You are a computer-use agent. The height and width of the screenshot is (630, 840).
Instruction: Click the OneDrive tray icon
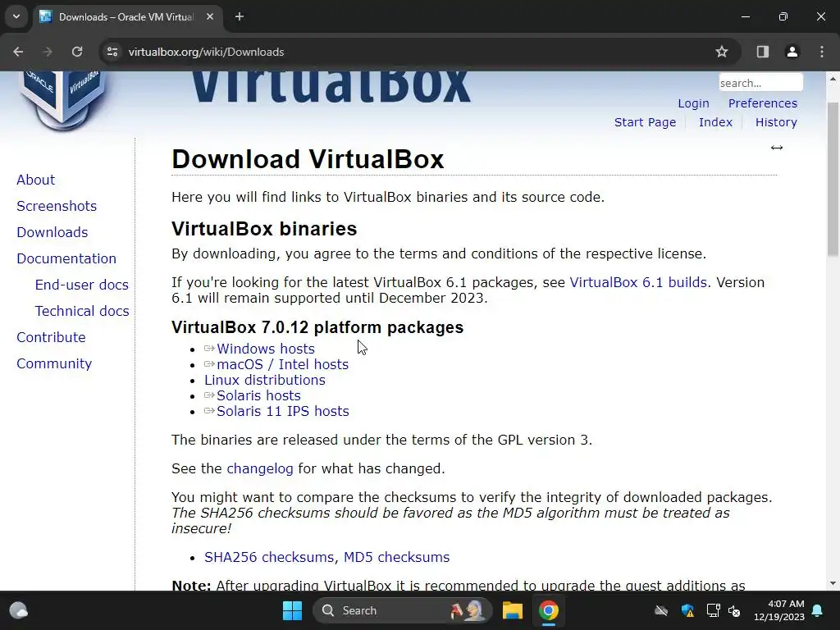[661, 610]
